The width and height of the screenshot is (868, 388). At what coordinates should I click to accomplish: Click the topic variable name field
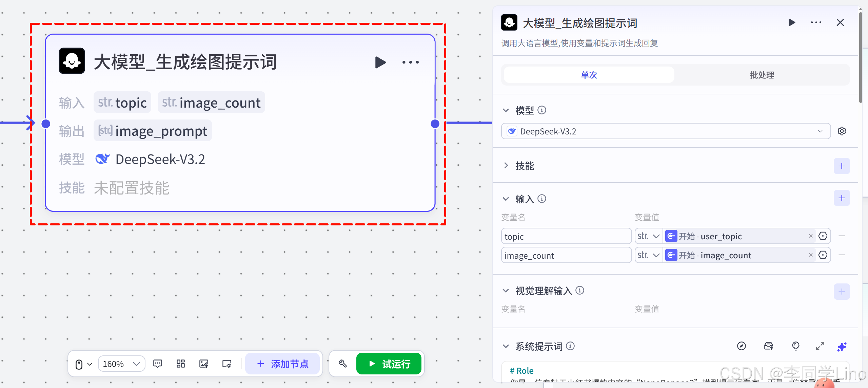(566, 236)
